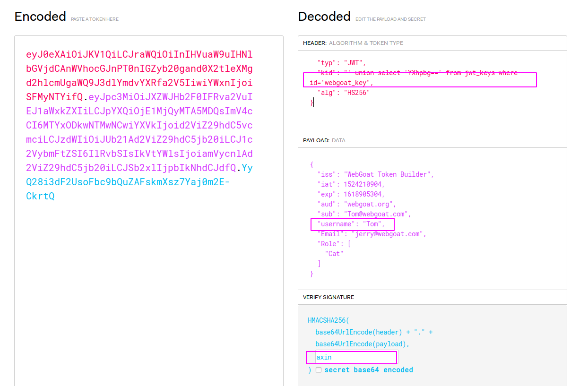This screenshot has width=588, height=386.
Task: Click the VERIFY SIGNATURE section label
Action: 329,297
